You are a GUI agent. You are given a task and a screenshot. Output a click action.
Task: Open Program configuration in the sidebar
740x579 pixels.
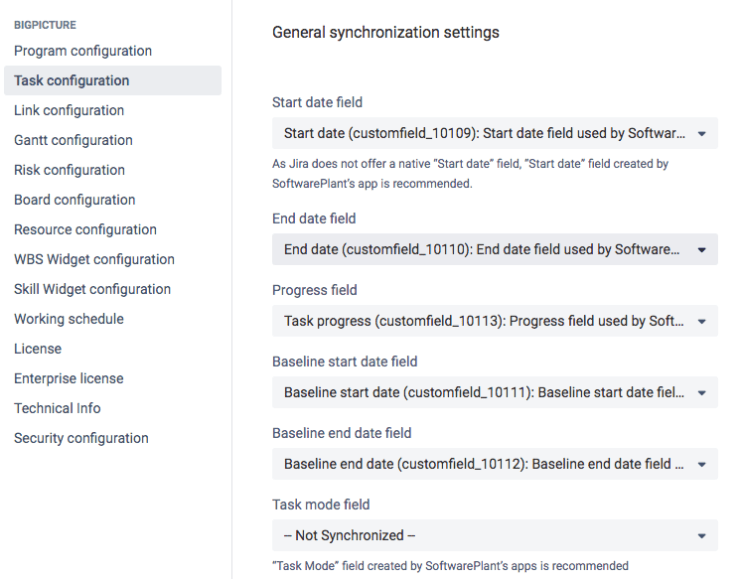[x=83, y=51]
